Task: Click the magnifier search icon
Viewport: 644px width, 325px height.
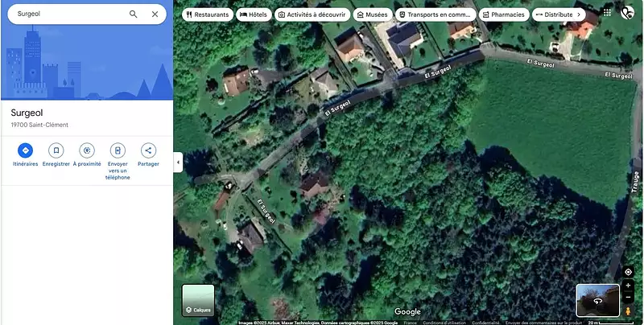Action: (x=134, y=14)
